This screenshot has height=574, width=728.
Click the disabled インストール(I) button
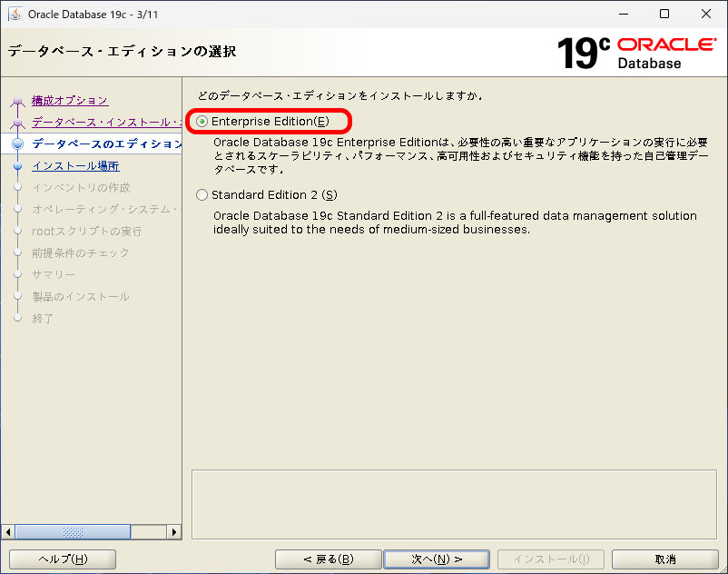pos(551,559)
